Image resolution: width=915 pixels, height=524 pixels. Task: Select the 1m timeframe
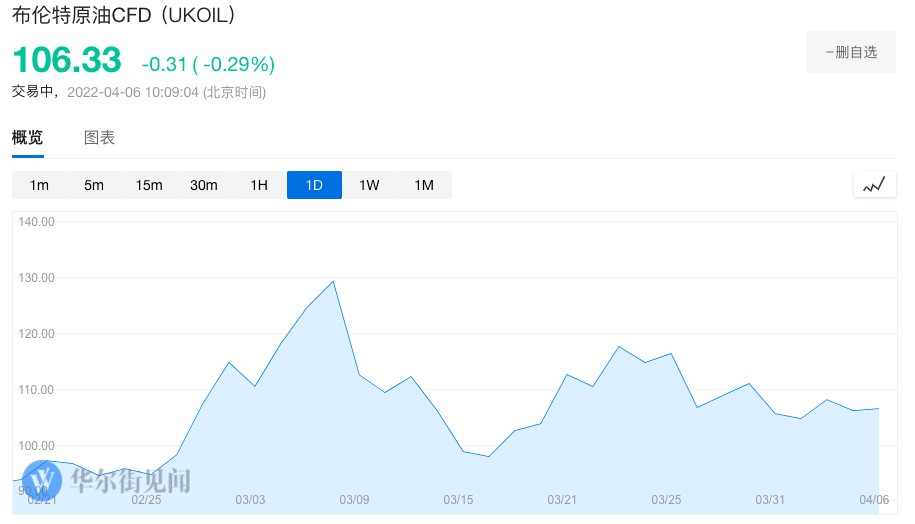(39, 185)
